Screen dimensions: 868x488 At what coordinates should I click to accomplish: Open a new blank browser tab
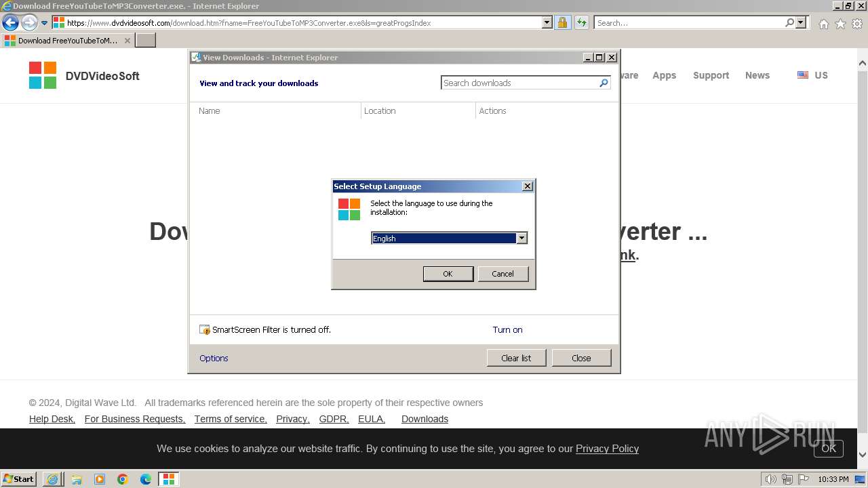click(x=146, y=40)
